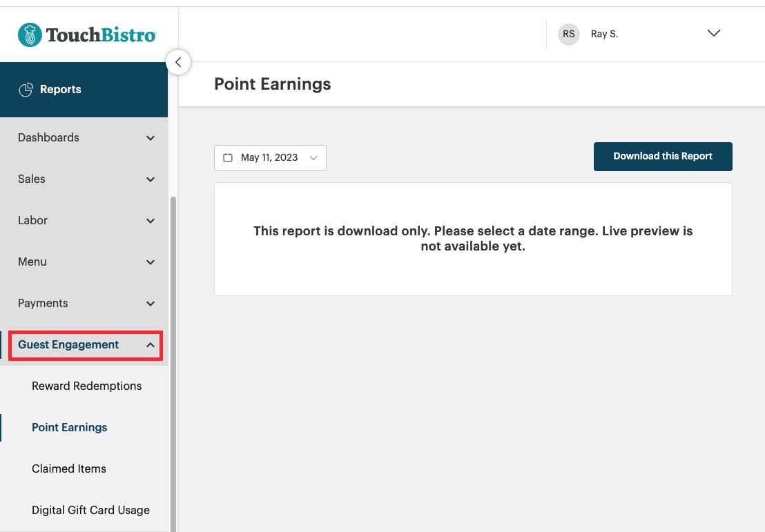Click the TouchBistro logo
This screenshot has width=765, height=532.
86,33
